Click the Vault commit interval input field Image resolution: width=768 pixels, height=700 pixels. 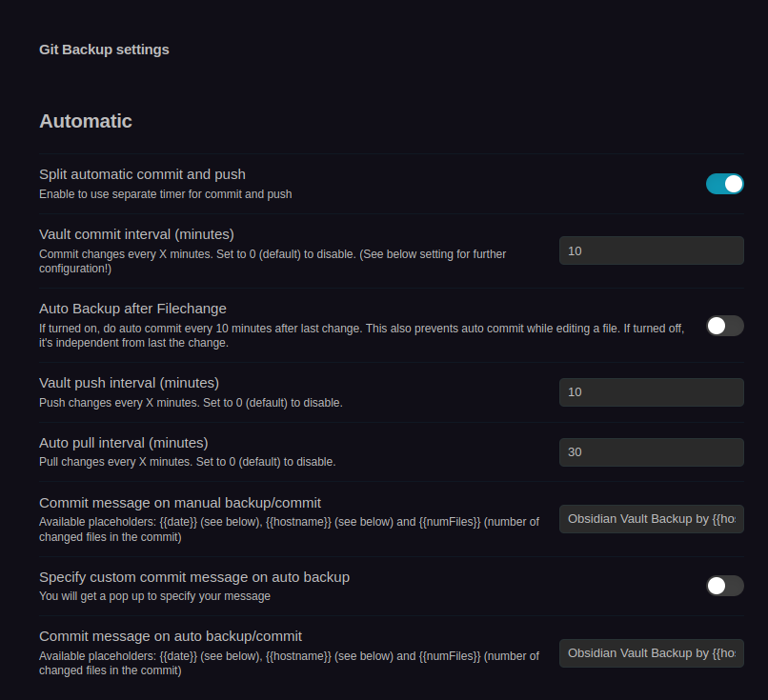[651, 250]
